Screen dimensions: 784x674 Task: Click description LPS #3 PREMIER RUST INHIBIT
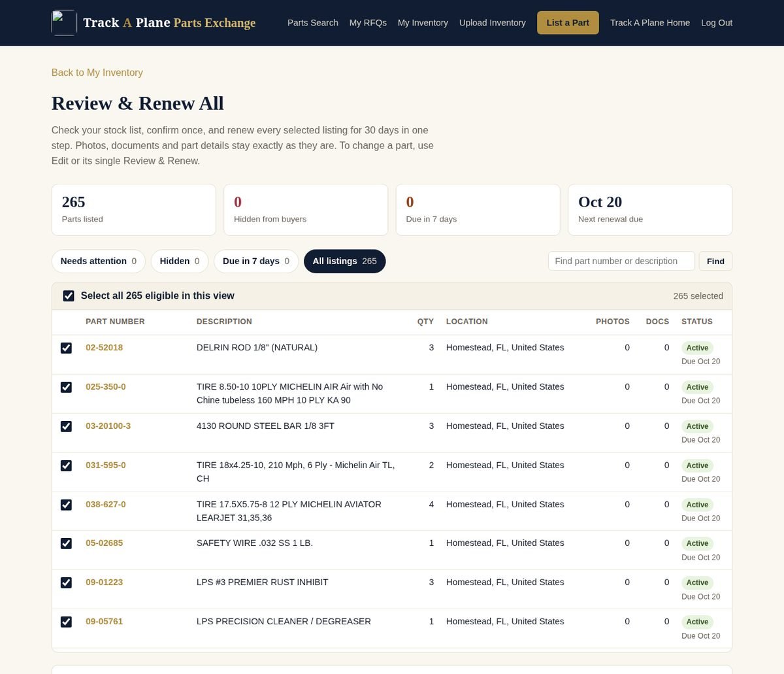(263, 582)
